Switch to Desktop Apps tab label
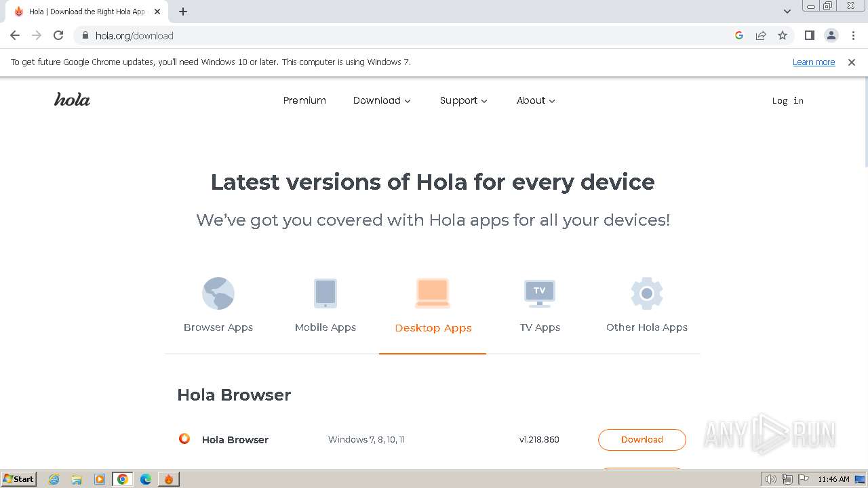The height and width of the screenshot is (488, 868). click(x=433, y=328)
